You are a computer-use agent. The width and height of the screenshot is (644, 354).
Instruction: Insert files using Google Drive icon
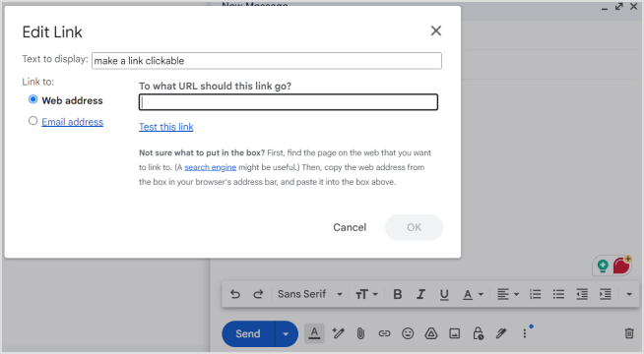click(x=431, y=333)
